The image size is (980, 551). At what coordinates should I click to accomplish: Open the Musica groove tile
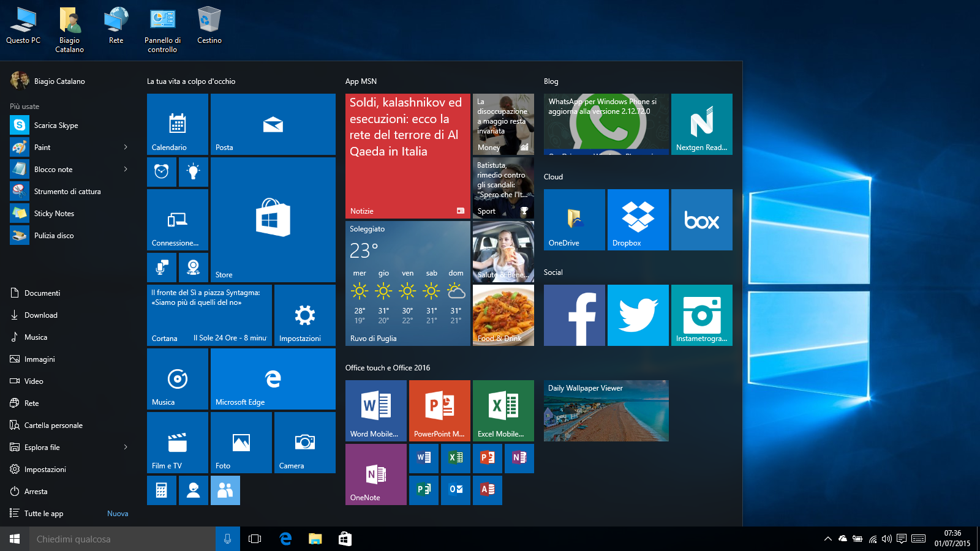[x=178, y=379]
